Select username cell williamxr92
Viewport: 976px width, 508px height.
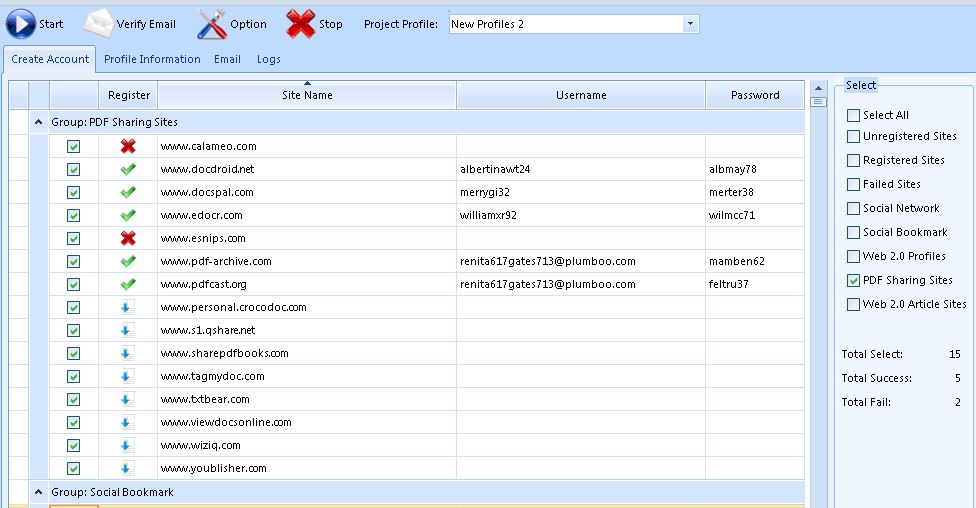[581, 215]
